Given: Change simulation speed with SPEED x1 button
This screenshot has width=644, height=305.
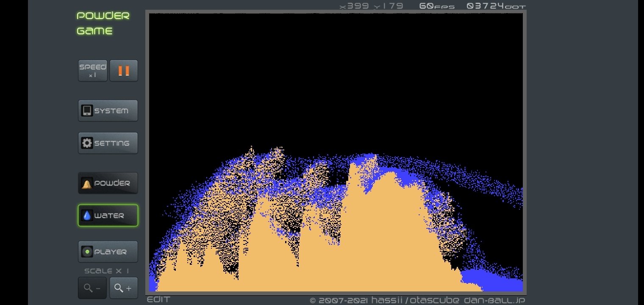Looking at the screenshot, I should [x=93, y=70].
